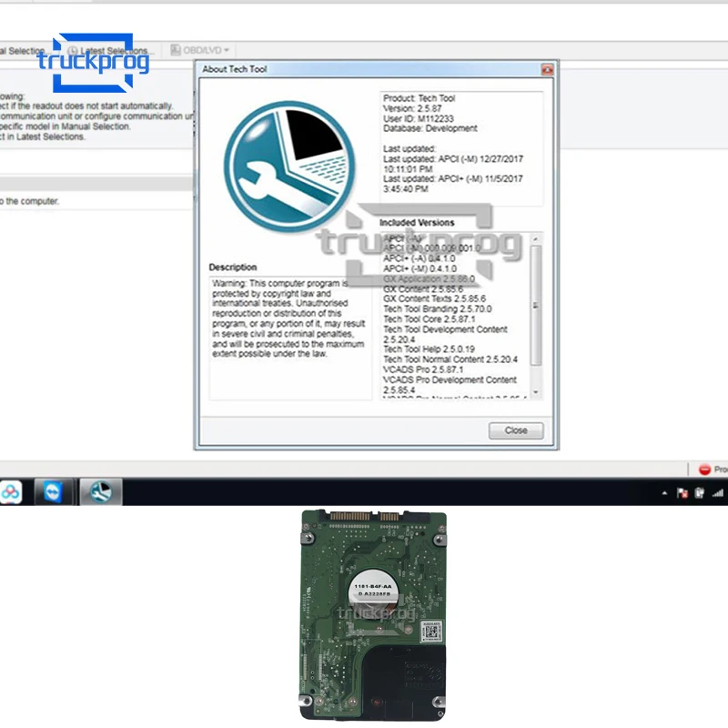Click the 'Database: Development' text
Image resolution: width=728 pixels, height=728 pixels.
(x=430, y=128)
